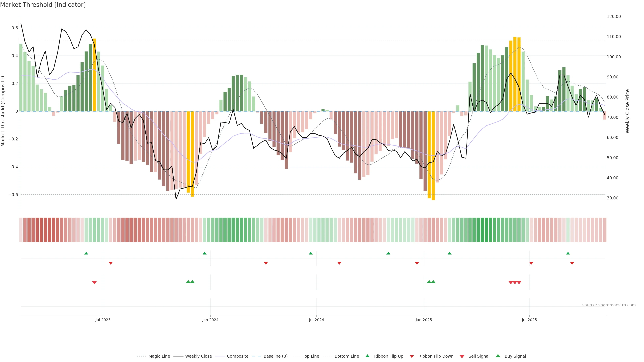Viewport: 644px width, 362px height.
Task: Toggle Composite series in legend
Action: [237, 356]
